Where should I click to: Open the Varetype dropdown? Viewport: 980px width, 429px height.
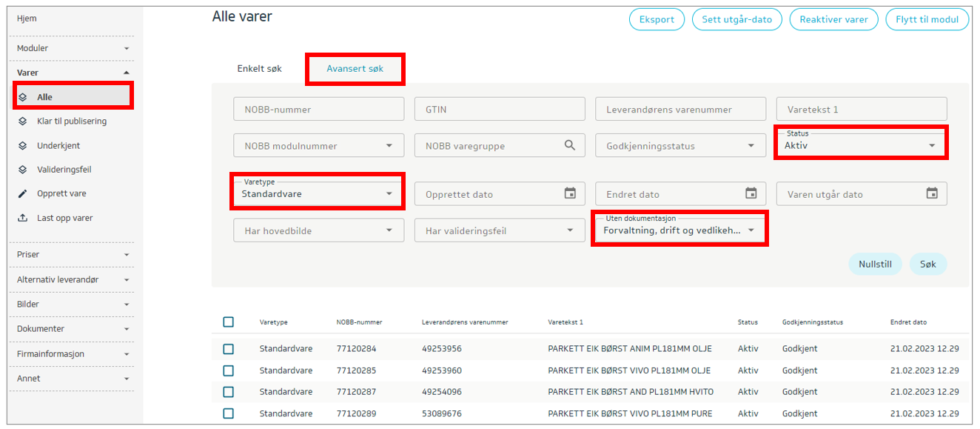click(318, 194)
